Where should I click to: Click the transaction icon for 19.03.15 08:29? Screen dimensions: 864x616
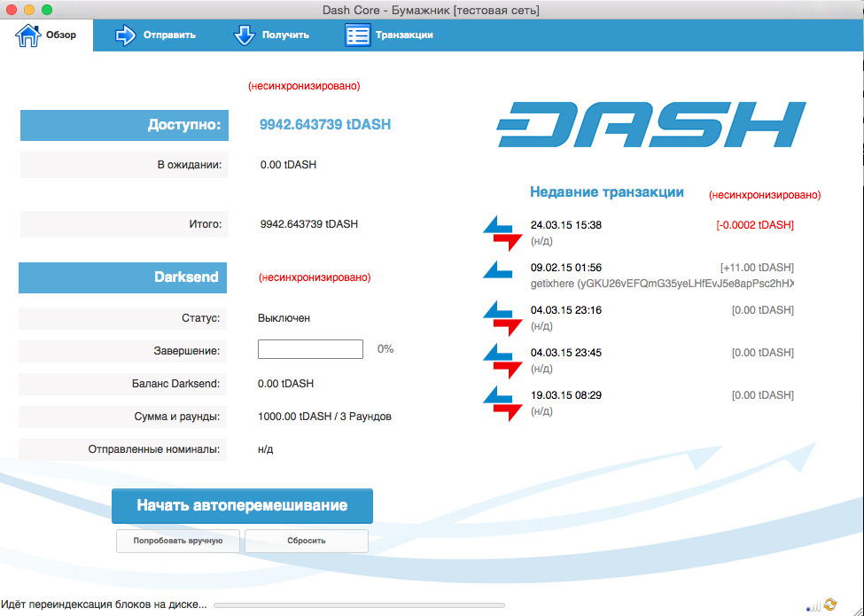pos(502,402)
